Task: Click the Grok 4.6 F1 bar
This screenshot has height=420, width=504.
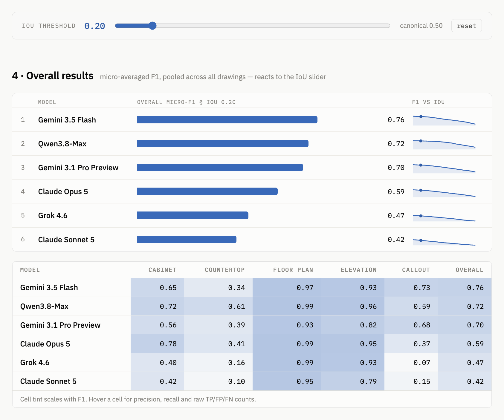Action: pos(193,215)
